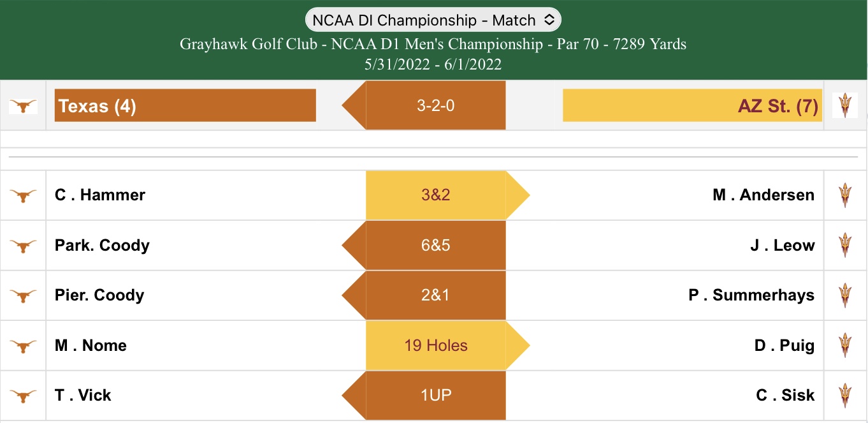Open the 6&5 Coody vs Leow result
868x423 pixels.
(x=436, y=246)
